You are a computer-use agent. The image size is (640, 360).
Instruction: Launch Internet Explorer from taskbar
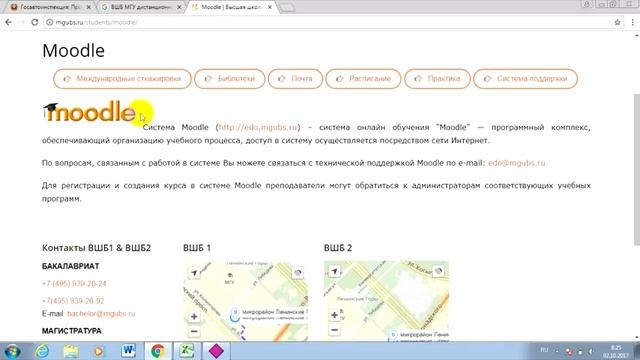[x=42, y=351]
